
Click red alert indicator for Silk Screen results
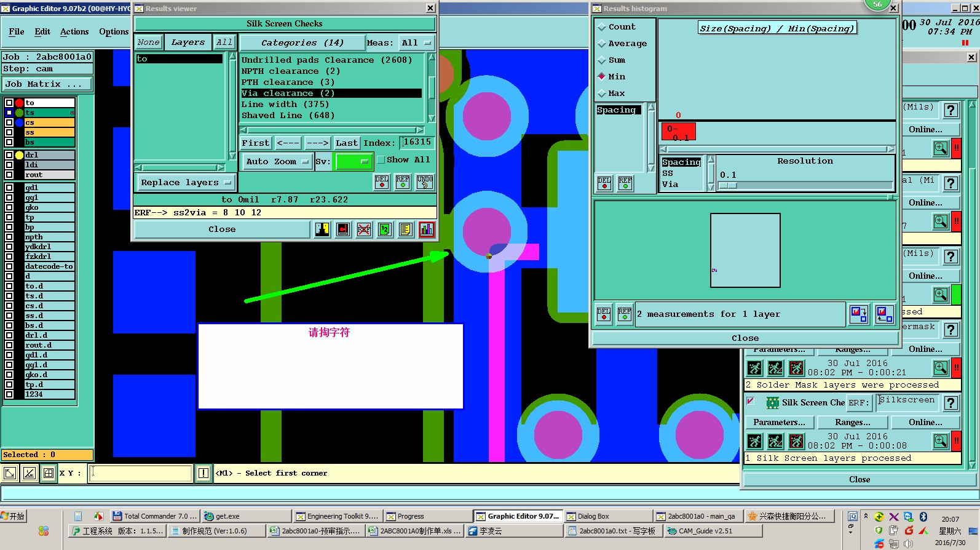point(957,441)
